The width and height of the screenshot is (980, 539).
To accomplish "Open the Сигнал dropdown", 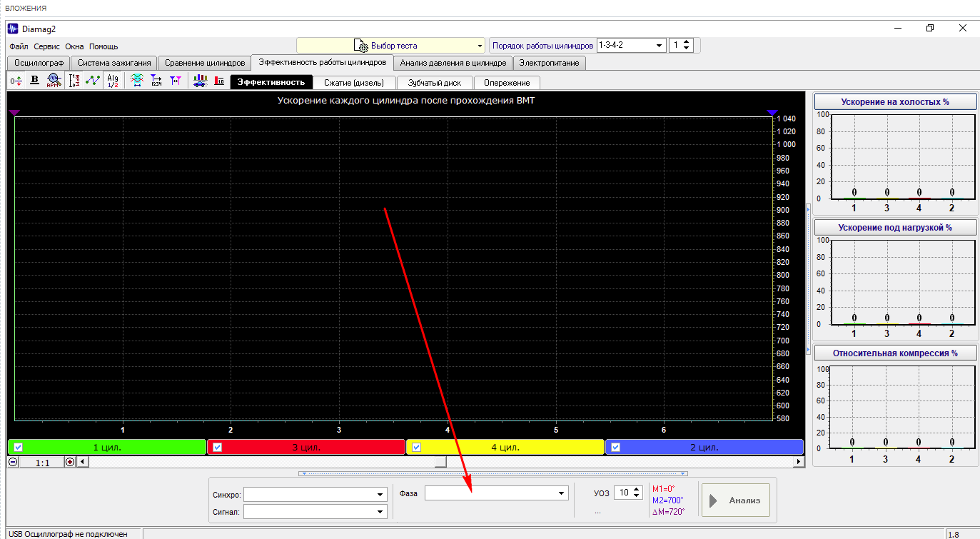I will pos(316,511).
